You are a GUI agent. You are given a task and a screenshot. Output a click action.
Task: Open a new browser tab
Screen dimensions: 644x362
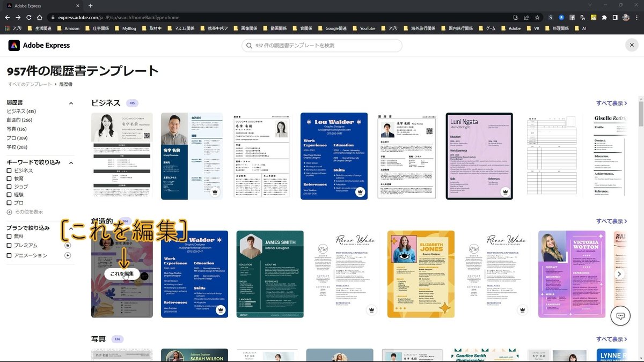[x=90, y=5]
